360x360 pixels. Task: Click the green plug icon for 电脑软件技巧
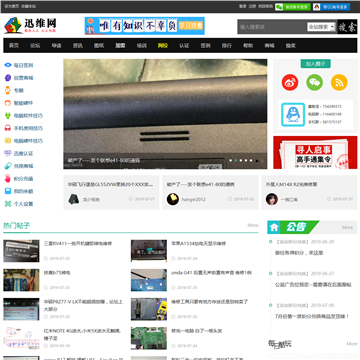8,116
